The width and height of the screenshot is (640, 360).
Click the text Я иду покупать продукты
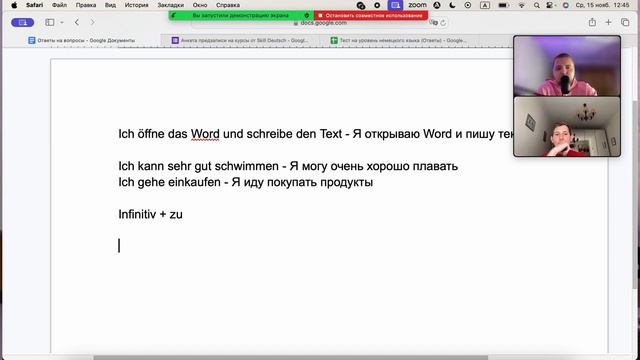click(302, 182)
